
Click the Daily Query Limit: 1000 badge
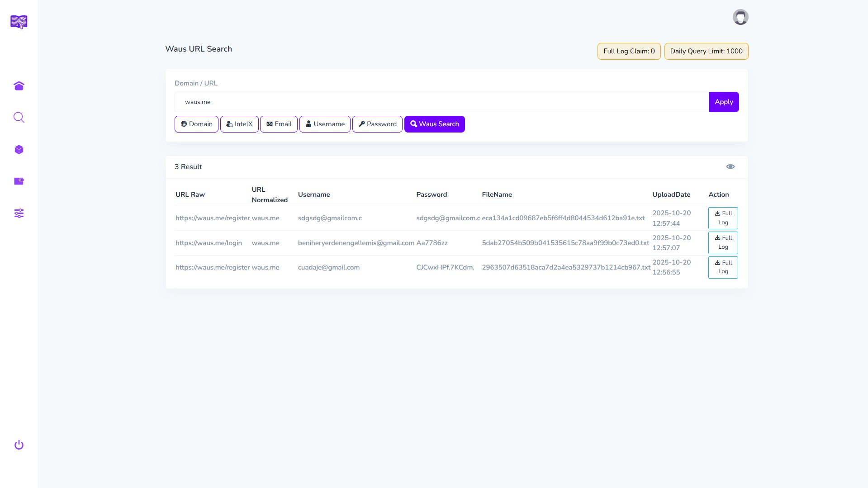click(x=707, y=51)
